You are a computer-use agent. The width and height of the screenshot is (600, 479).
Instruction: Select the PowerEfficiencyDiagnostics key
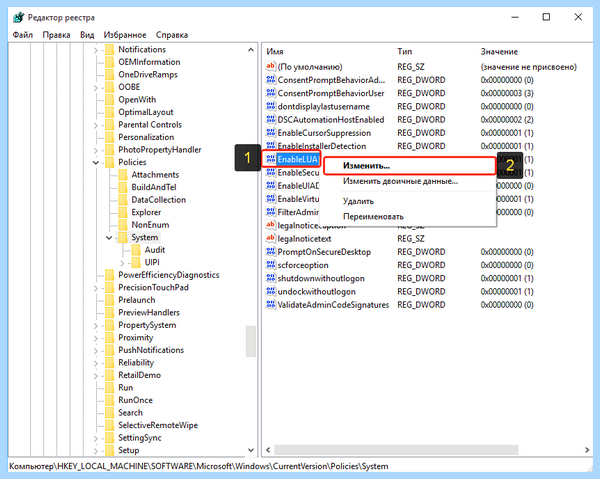click(x=169, y=275)
